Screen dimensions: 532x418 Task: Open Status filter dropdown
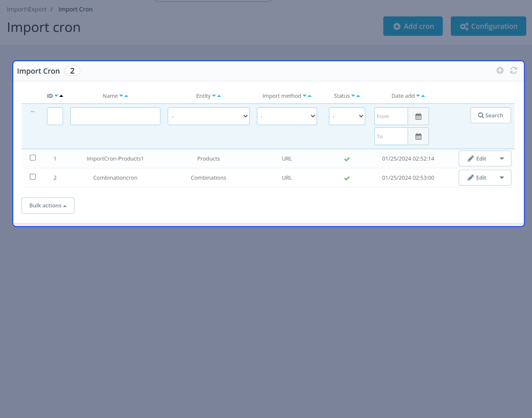coord(347,116)
